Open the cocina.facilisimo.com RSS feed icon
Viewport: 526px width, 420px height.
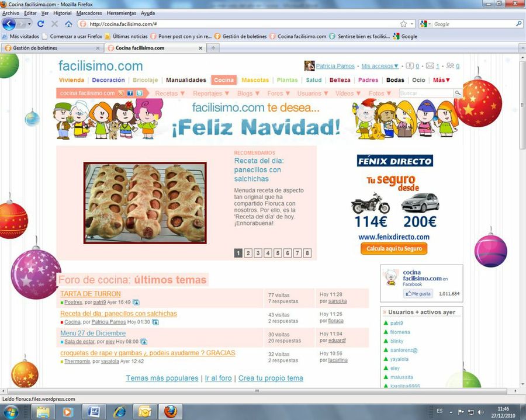tap(120, 93)
